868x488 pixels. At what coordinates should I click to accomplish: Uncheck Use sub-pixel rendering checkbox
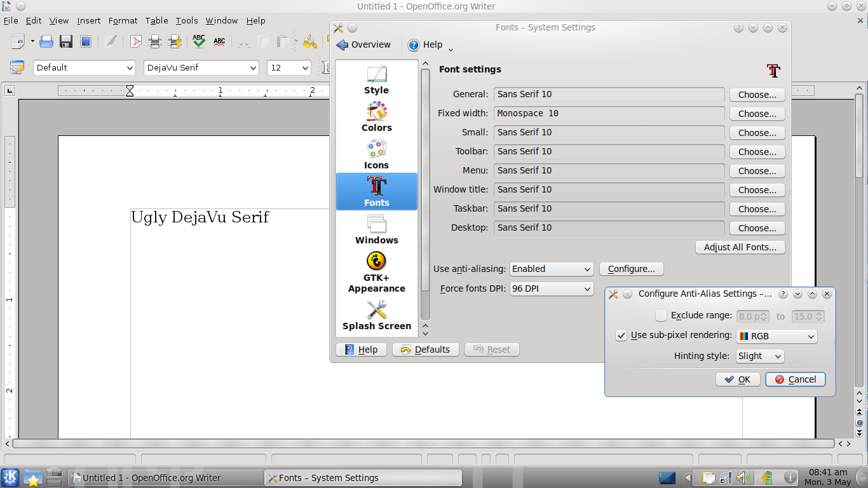coord(621,335)
